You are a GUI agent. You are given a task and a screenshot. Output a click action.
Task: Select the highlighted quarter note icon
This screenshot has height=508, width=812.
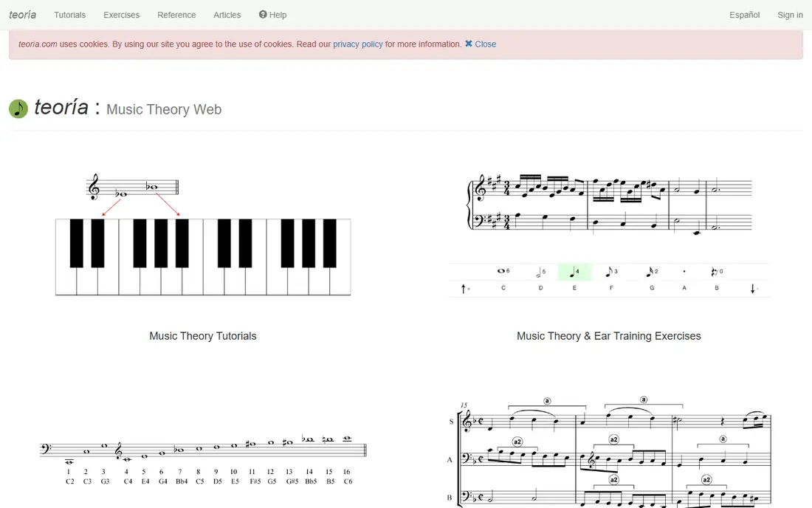point(574,271)
